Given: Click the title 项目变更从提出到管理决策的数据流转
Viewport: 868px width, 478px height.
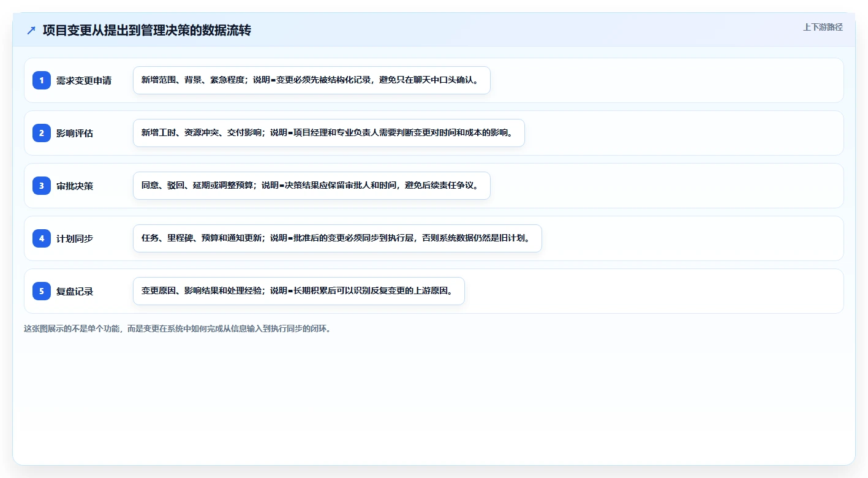Looking at the screenshot, I should [x=147, y=30].
